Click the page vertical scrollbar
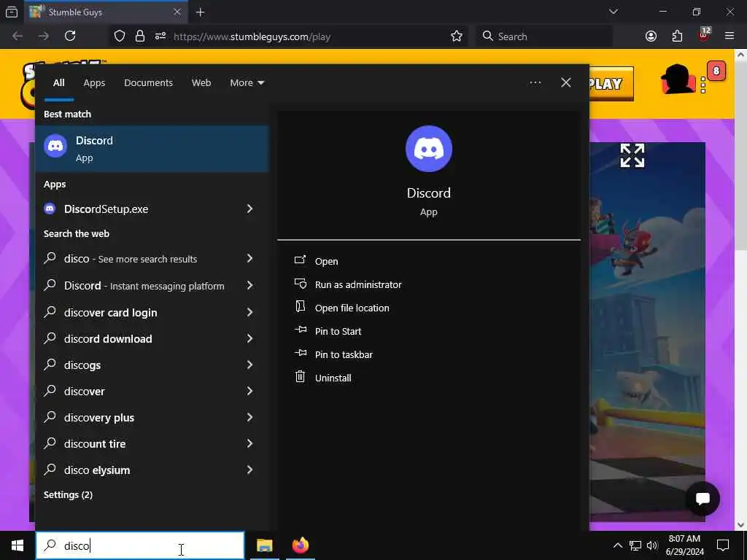This screenshot has width=747, height=560. 740,157
